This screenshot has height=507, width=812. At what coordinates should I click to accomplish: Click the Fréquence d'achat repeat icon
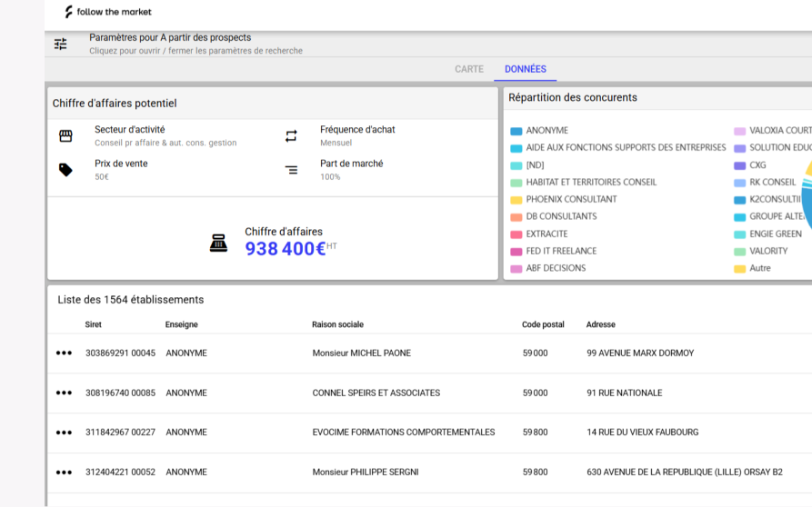point(291,136)
